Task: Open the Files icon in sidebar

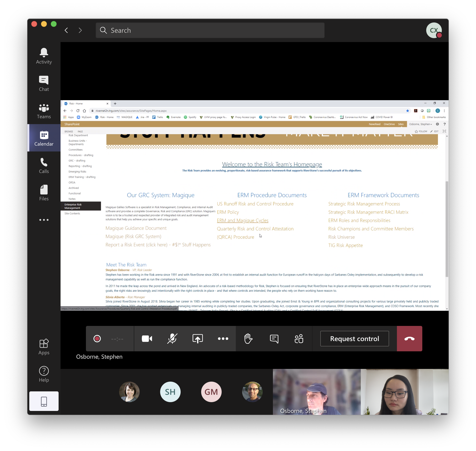Action: pyautogui.click(x=44, y=193)
